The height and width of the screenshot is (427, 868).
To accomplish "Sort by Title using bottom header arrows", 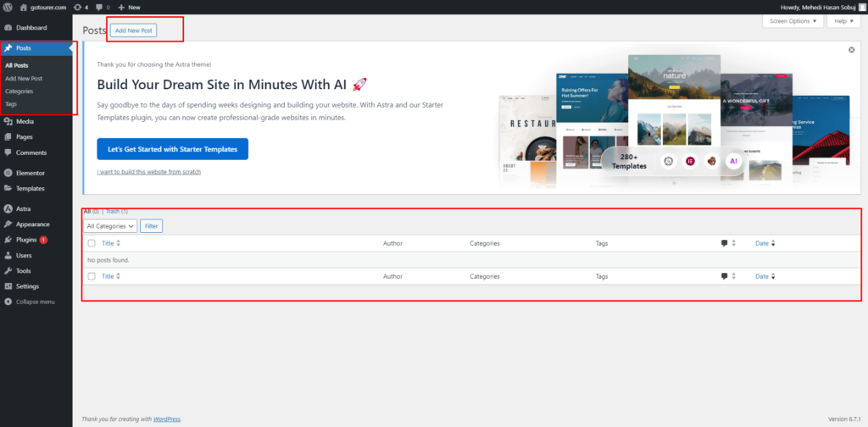I will (118, 276).
